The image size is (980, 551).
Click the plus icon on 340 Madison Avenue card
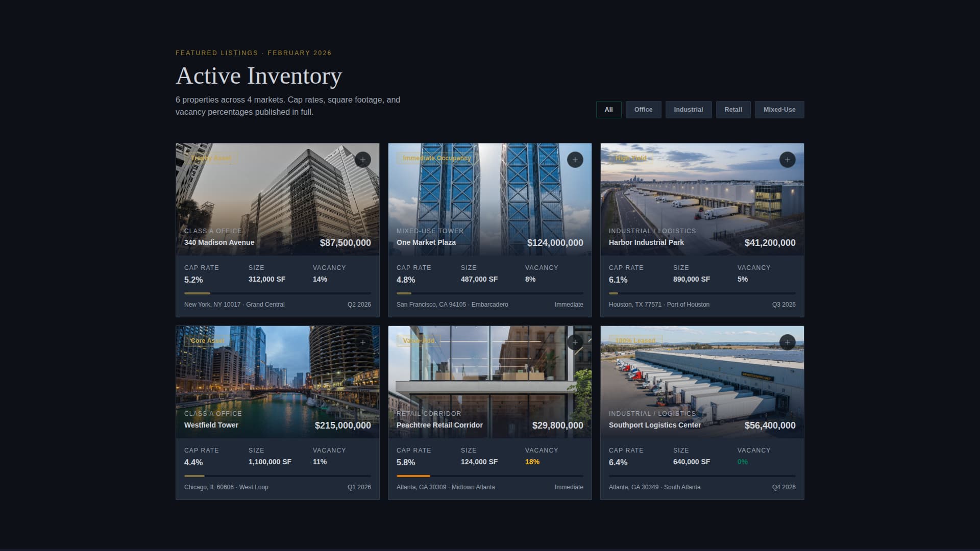pyautogui.click(x=362, y=160)
